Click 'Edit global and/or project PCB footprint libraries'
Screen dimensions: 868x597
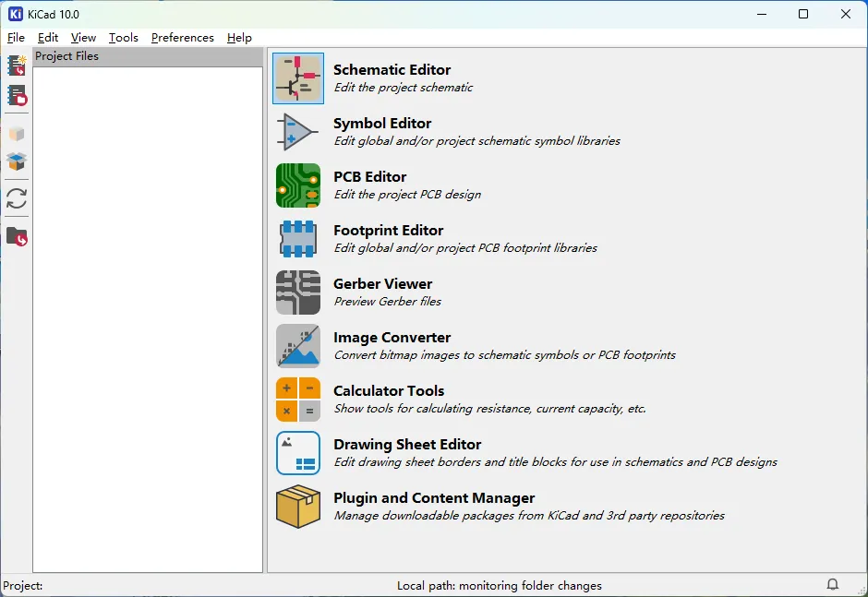[465, 248]
